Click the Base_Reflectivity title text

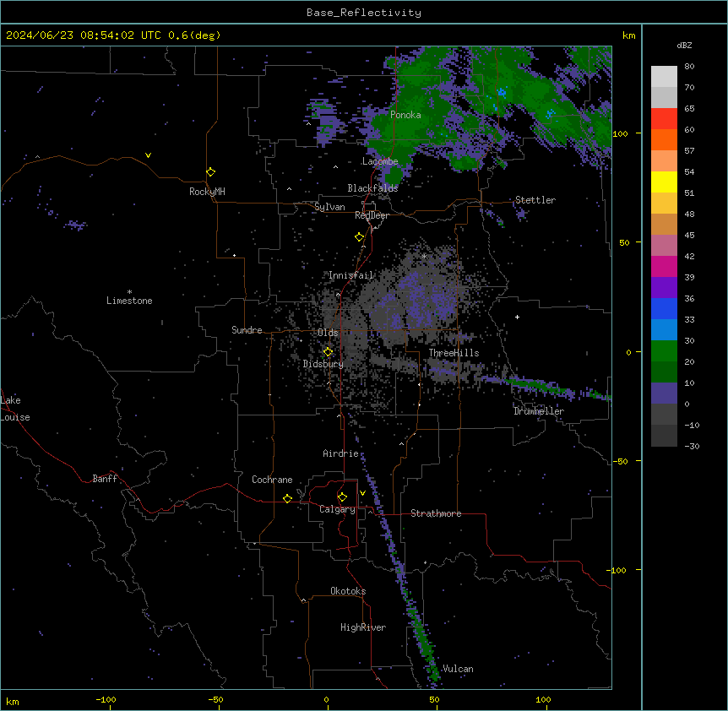click(x=364, y=13)
